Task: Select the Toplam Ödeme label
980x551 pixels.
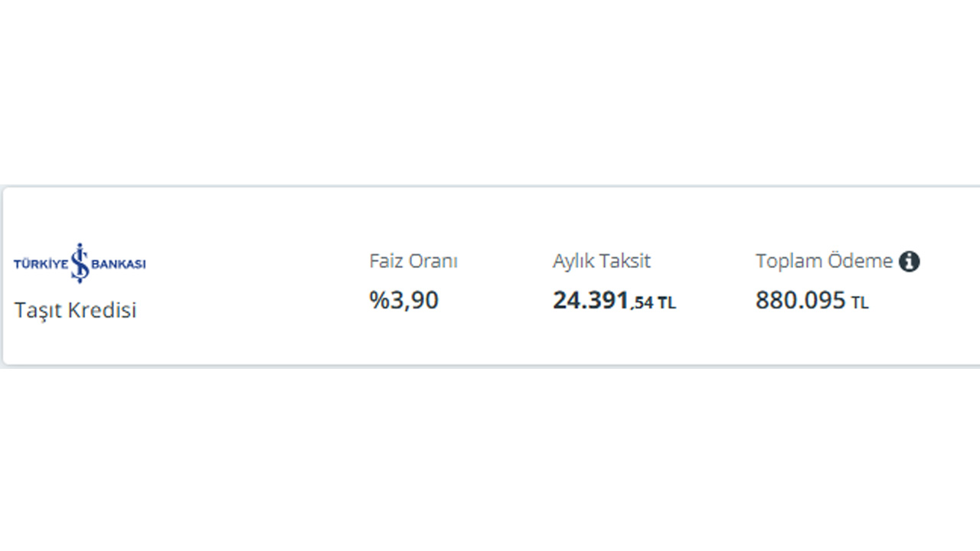Action: pos(825,261)
